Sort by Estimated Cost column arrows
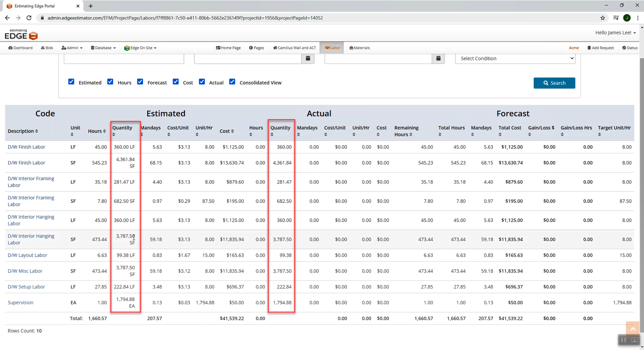Image resolution: width=644 pixels, height=350 pixels. pyautogui.click(x=232, y=131)
